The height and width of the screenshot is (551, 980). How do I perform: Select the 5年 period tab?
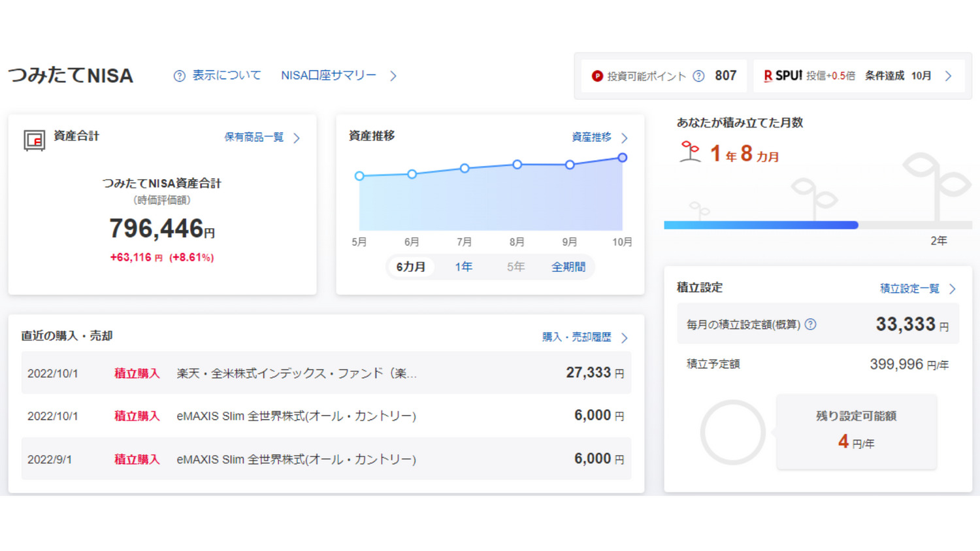[515, 267]
